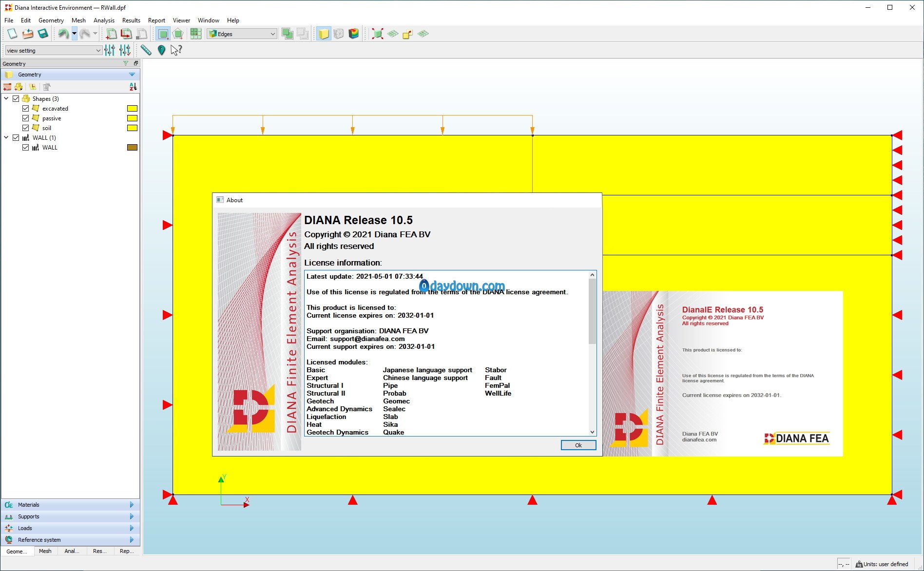Viewport: 924px width, 571px height.
Task: Uncheck the WALL child item checkbox
Action: [x=26, y=147]
